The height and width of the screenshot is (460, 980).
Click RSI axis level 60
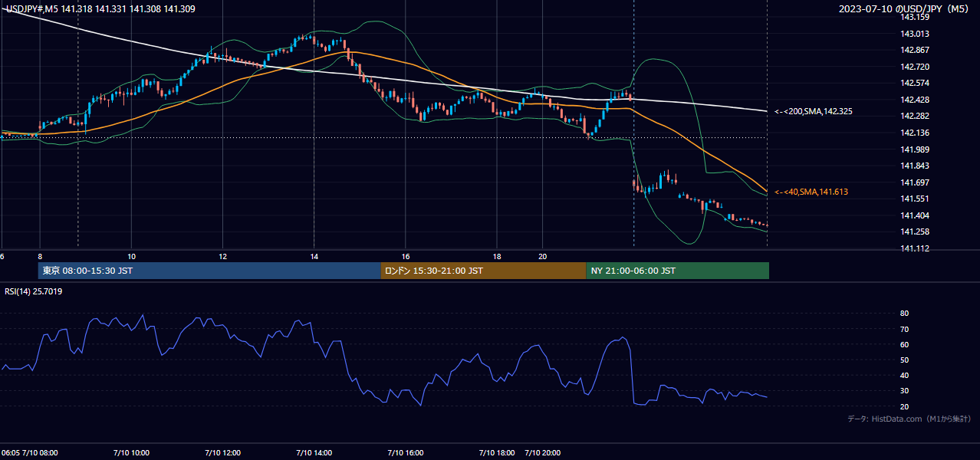point(904,344)
